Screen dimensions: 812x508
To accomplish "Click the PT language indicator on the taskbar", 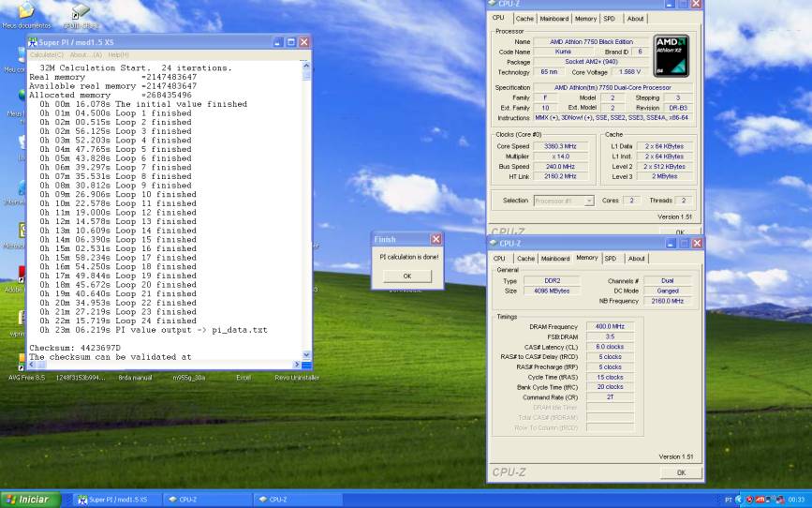I will click(x=728, y=500).
